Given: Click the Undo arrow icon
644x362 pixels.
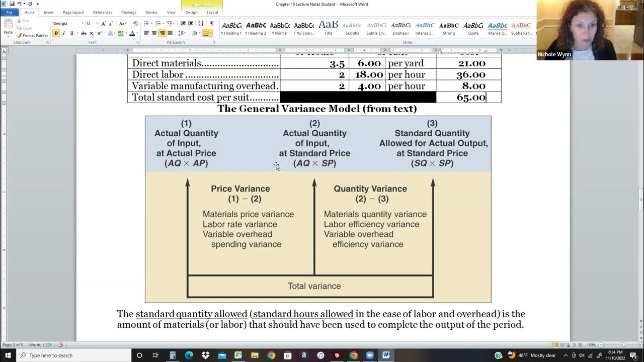Looking at the screenshot, I should pyautogui.click(x=19, y=4).
